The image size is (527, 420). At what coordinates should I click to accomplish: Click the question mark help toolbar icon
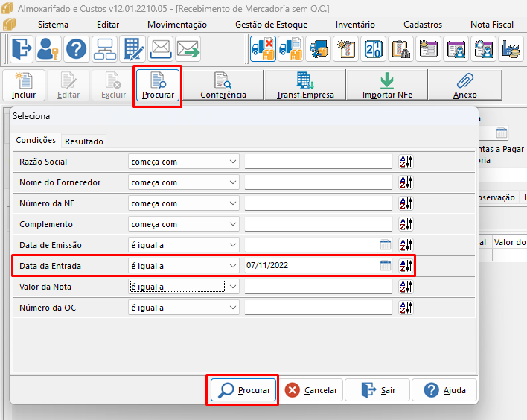pyautogui.click(x=77, y=49)
